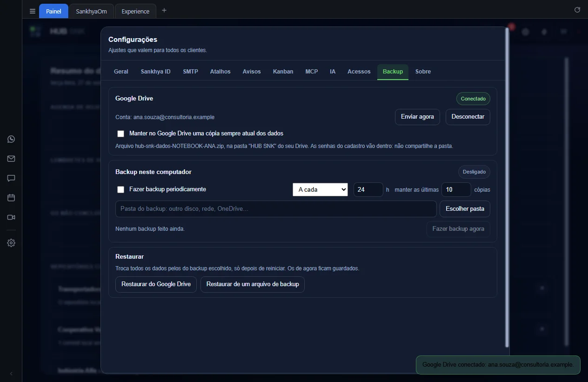Switch to the Experience window tab

pyautogui.click(x=135, y=11)
